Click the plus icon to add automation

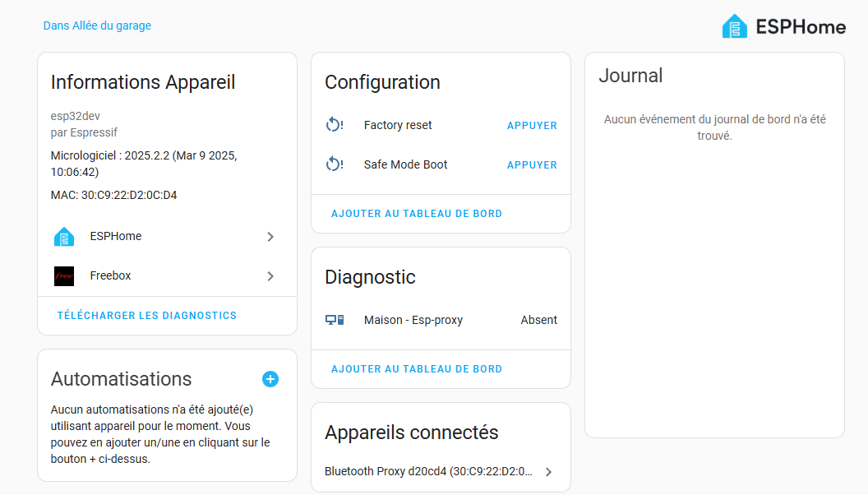tap(270, 379)
